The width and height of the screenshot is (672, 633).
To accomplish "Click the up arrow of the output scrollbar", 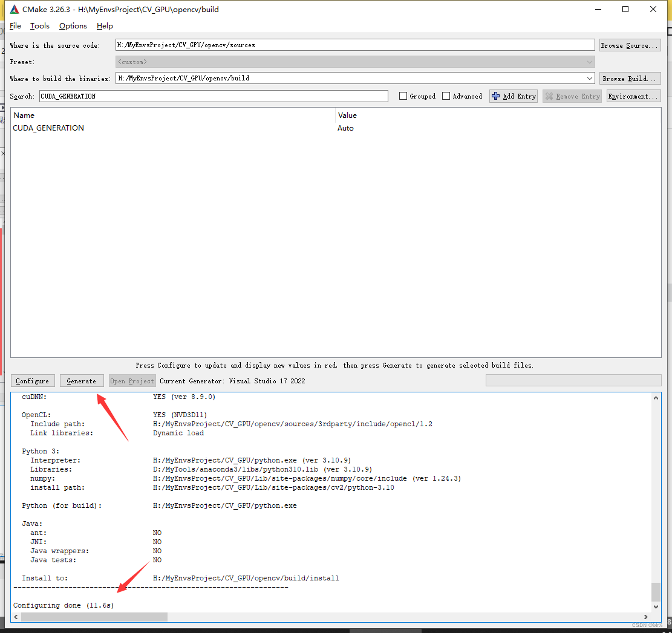I will click(656, 397).
